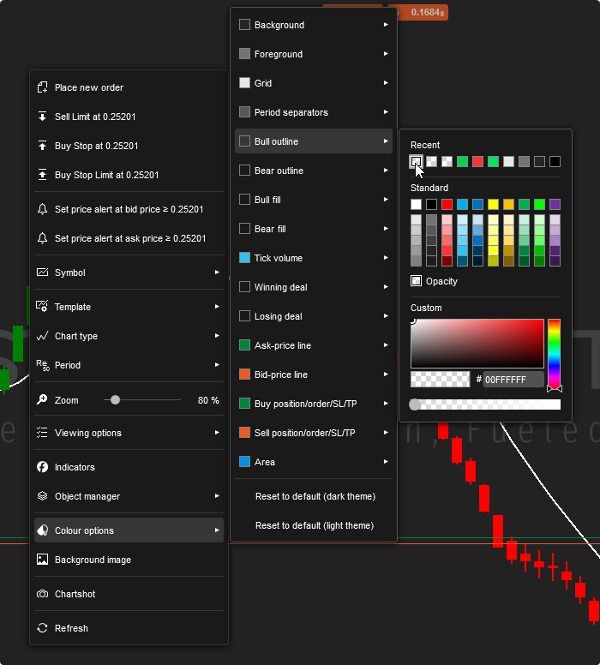Click the Sell position/order/SL/TP swatch
The width and height of the screenshot is (600, 665).
(x=245, y=433)
